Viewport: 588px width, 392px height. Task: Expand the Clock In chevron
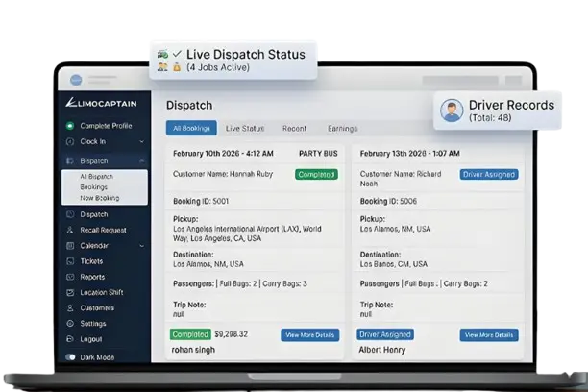tap(142, 141)
